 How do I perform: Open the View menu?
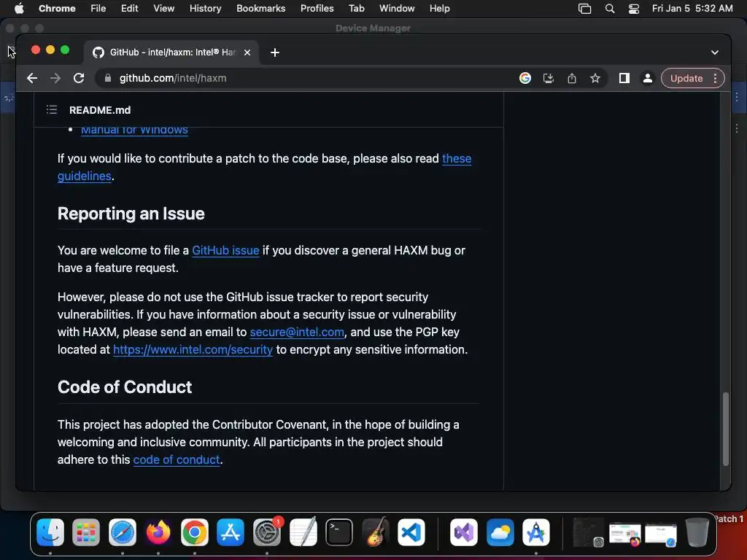tap(164, 9)
